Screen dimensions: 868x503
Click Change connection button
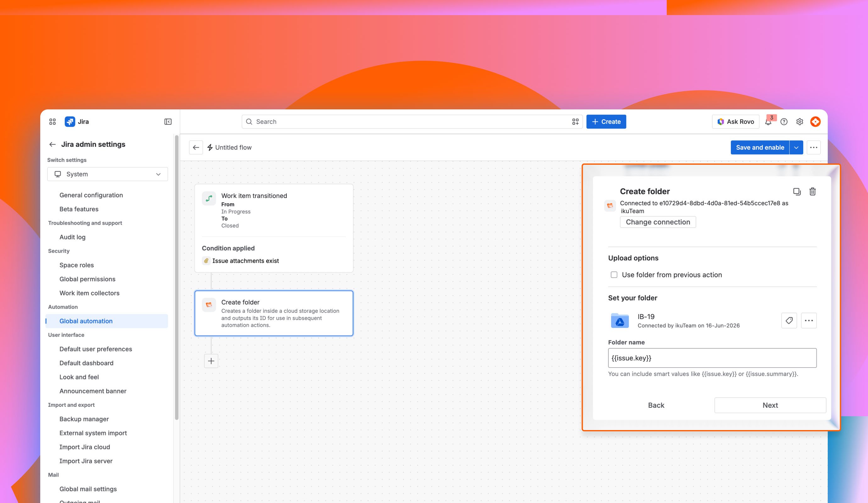[658, 222]
